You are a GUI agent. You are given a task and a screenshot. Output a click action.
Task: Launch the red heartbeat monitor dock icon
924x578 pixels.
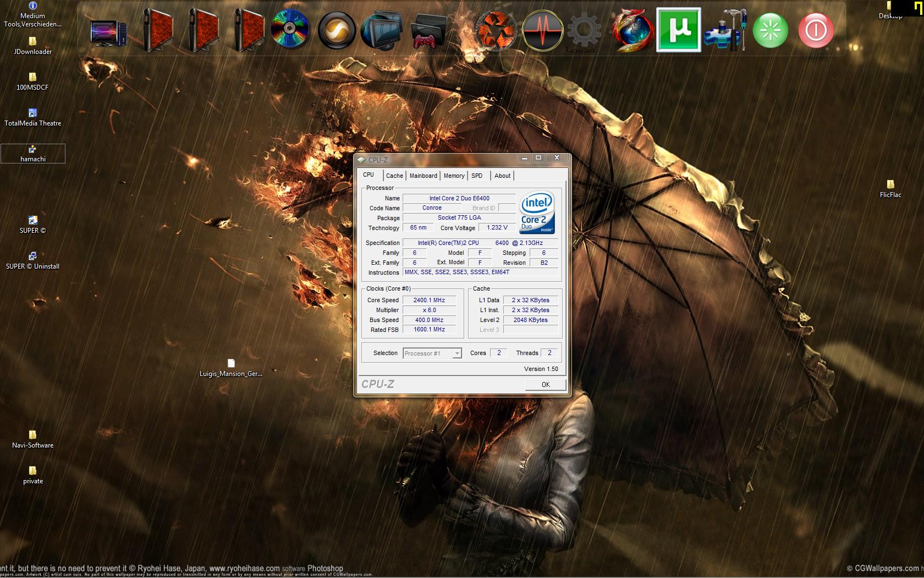pos(542,31)
